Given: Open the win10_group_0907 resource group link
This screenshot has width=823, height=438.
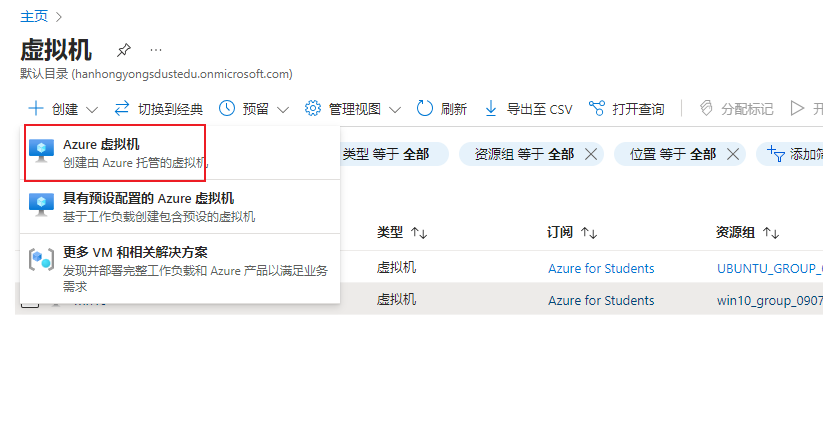Looking at the screenshot, I should [x=769, y=300].
